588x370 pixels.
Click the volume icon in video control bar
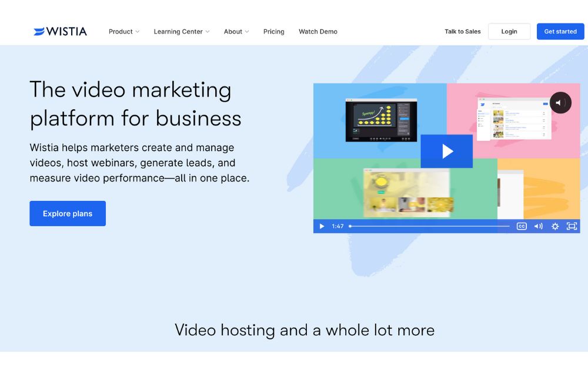(539, 226)
